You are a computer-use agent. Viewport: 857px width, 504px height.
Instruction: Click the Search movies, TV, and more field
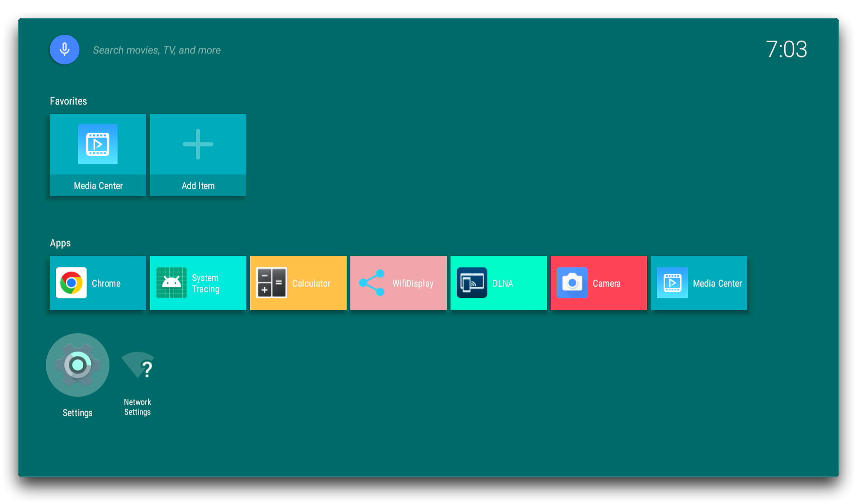[157, 50]
